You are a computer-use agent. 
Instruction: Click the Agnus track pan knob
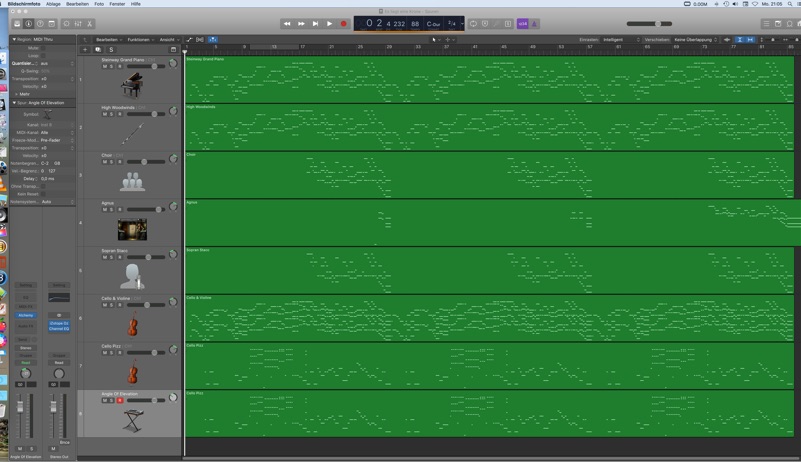coord(173,206)
